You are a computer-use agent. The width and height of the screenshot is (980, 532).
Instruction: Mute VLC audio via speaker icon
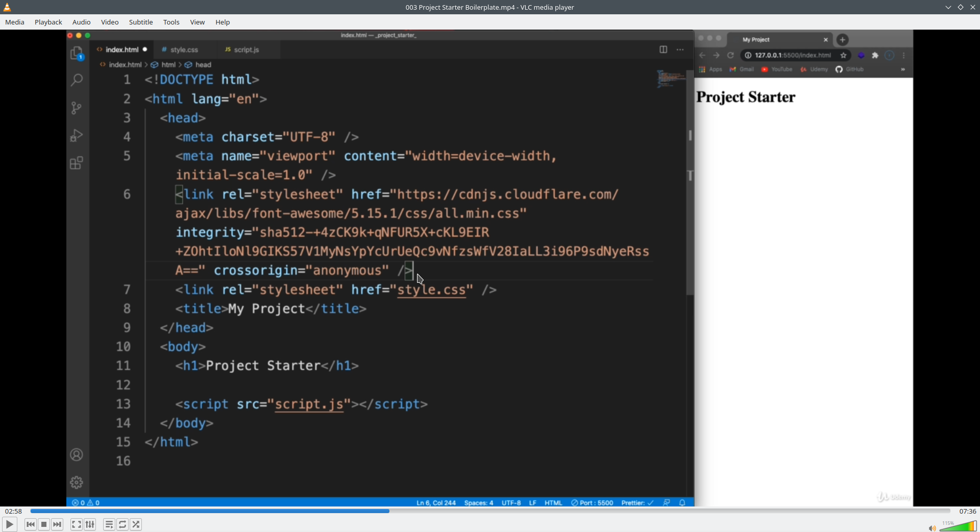tap(932, 528)
